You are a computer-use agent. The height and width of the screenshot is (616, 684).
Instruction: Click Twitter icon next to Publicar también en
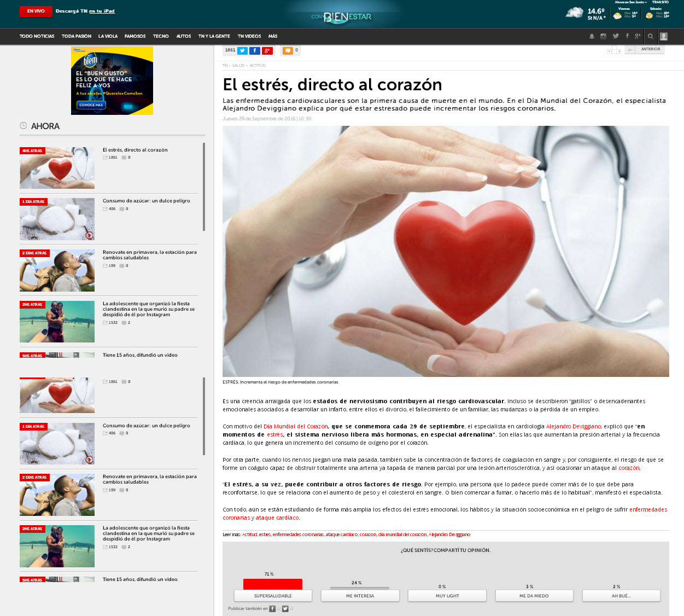tap(285, 609)
